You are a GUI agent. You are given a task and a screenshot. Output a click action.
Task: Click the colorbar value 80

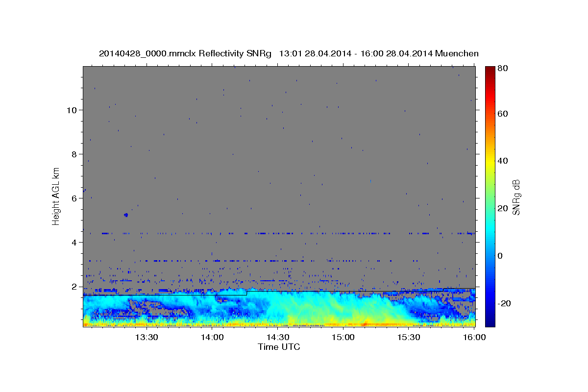tap(503, 69)
